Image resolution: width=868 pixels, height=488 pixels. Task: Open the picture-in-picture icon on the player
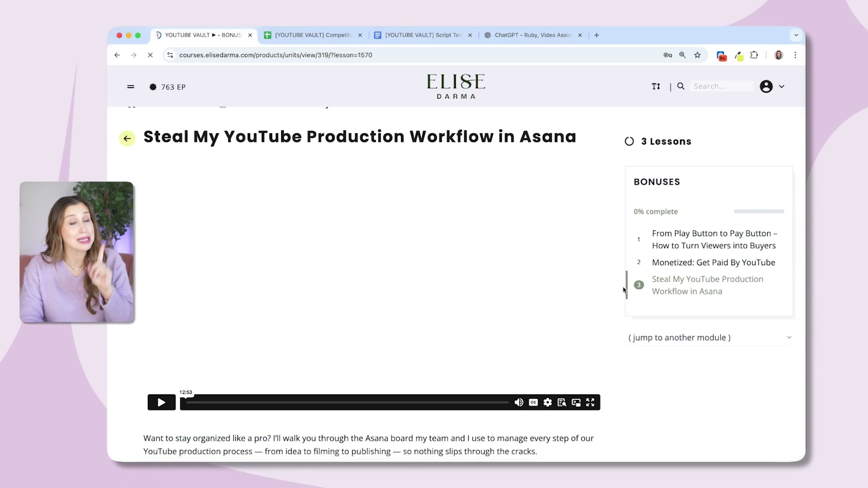576,402
